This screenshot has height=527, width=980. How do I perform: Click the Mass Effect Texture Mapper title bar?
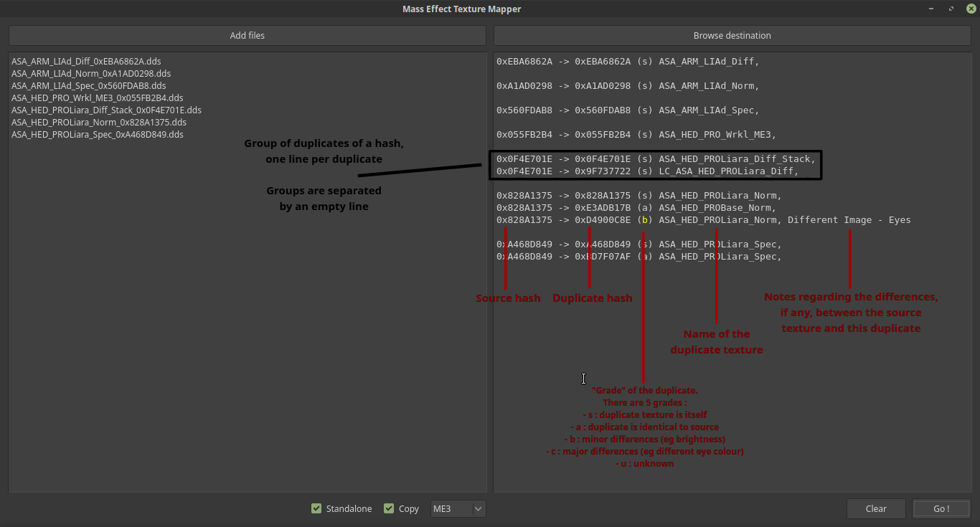tap(462, 9)
